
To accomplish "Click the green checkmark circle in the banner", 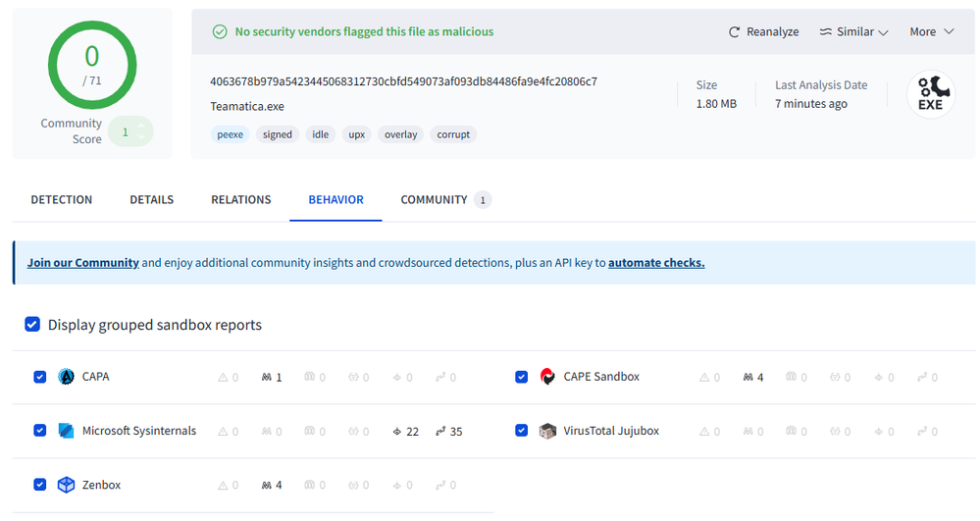I will coord(220,31).
